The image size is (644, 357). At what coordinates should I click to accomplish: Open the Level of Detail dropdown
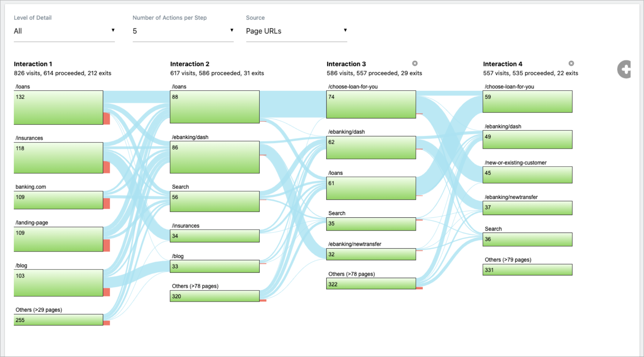pyautogui.click(x=64, y=31)
